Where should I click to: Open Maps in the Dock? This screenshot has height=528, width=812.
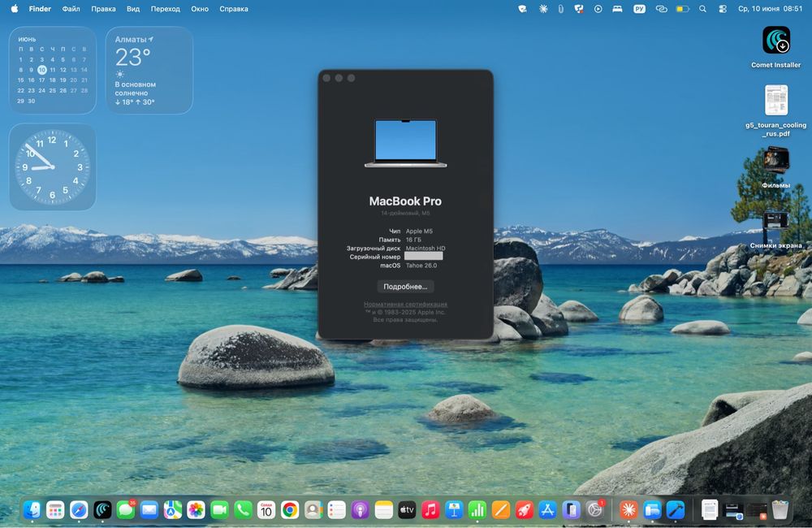click(173, 510)
